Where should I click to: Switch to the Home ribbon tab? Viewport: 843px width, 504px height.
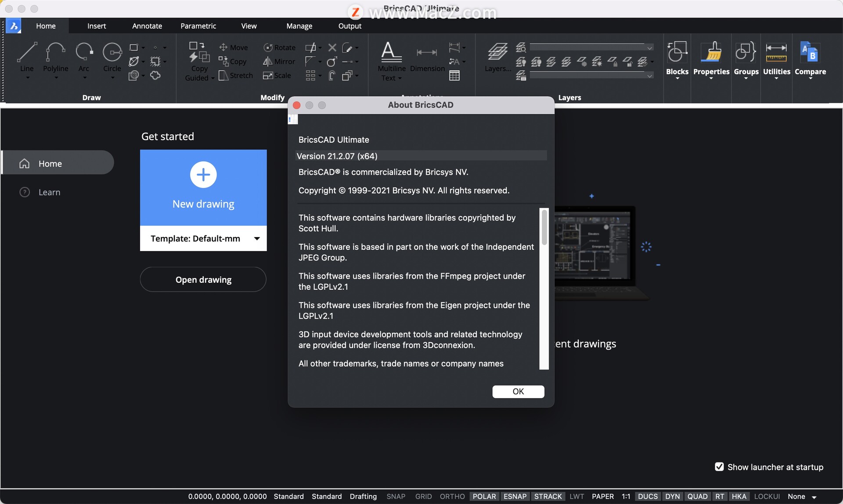[x=46, y=26]
